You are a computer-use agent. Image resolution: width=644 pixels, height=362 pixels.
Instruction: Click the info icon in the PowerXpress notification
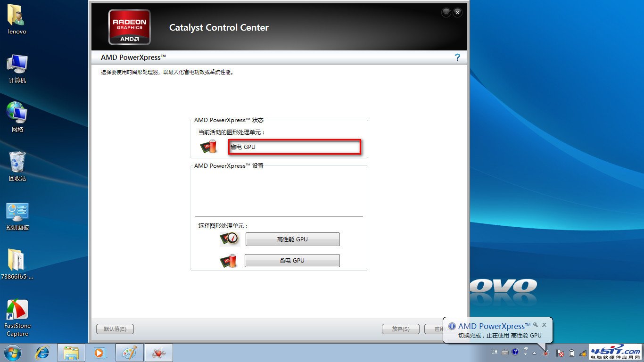[452, 326]
